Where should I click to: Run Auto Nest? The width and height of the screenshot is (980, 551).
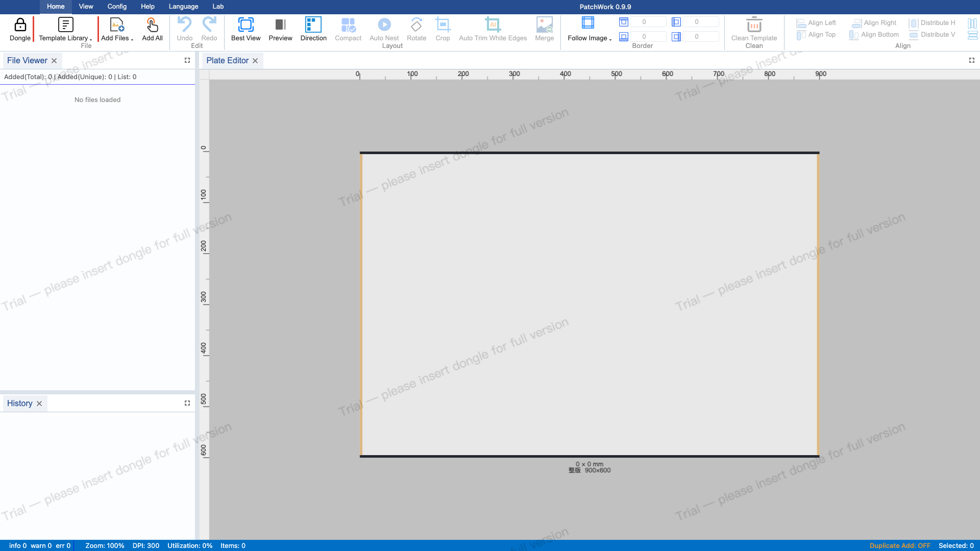pyautogui.click(x=384, y=30)
